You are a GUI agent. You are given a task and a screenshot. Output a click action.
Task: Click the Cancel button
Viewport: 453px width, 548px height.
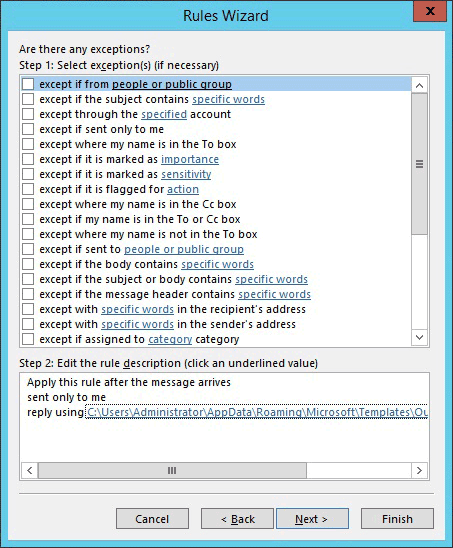[152, 519]
